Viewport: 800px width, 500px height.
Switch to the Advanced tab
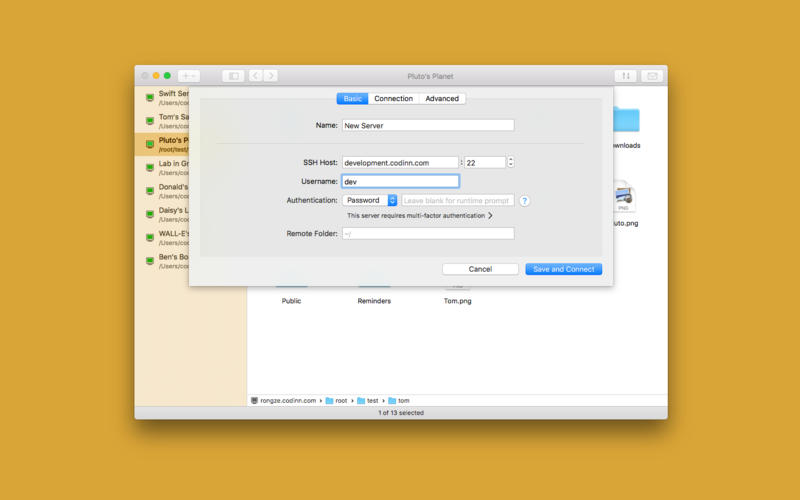442,99
